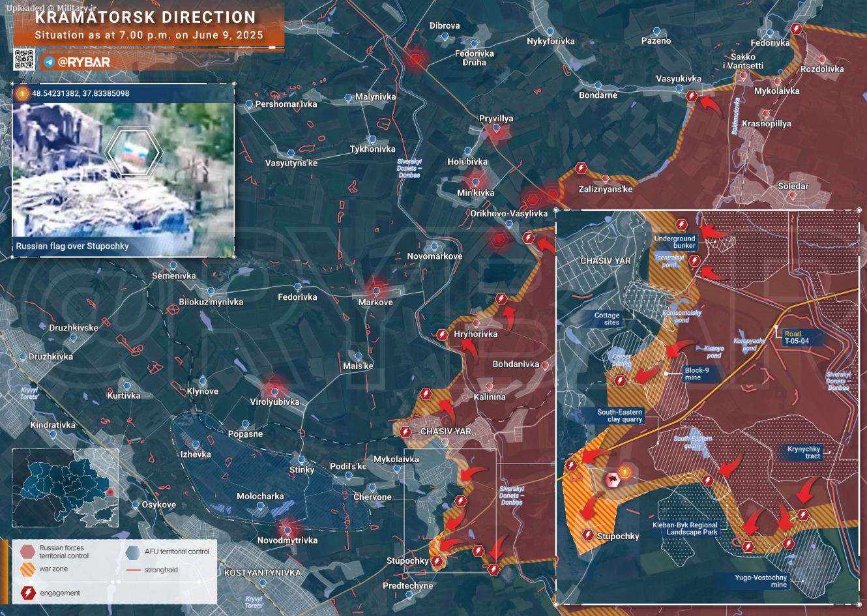
Task: Click the Osykove label
Action: (x=159, y=505)
